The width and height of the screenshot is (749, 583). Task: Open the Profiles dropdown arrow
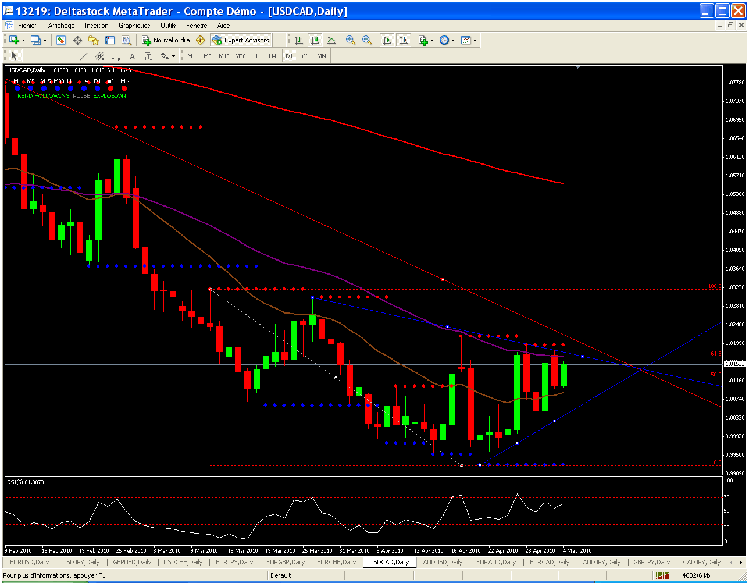tap(46, 40)
